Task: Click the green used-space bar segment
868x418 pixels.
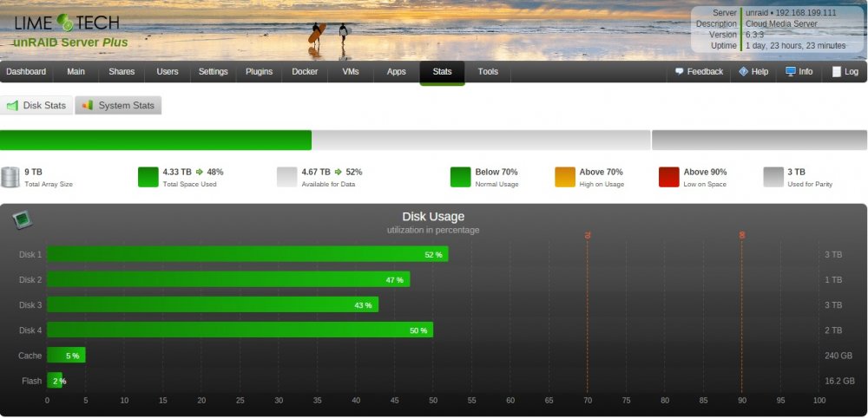Action: 155,140
